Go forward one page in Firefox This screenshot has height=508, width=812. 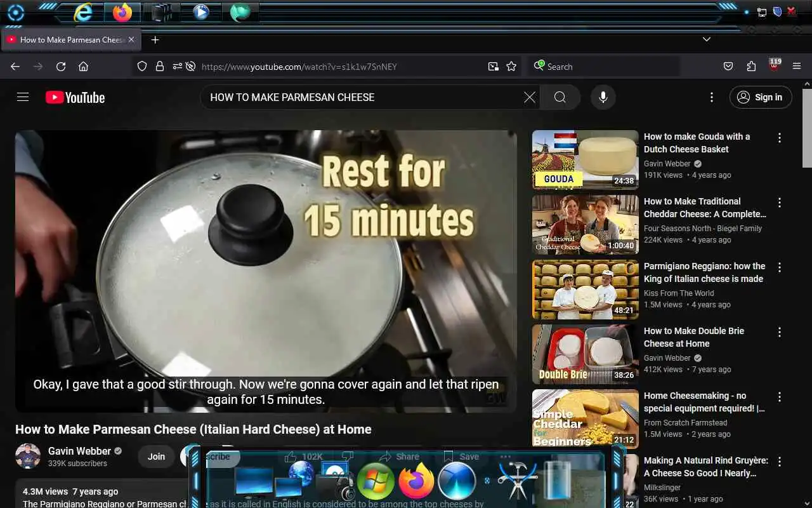[x=38, y=66]
